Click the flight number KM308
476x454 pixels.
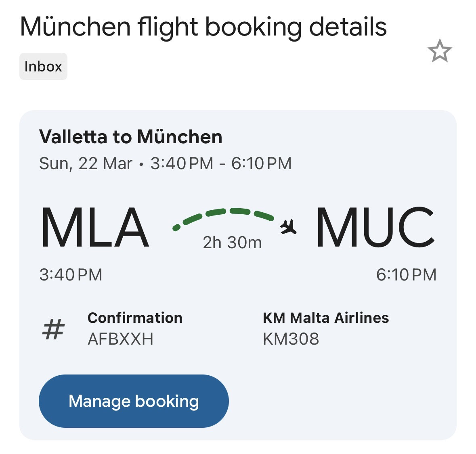[291, 339]
